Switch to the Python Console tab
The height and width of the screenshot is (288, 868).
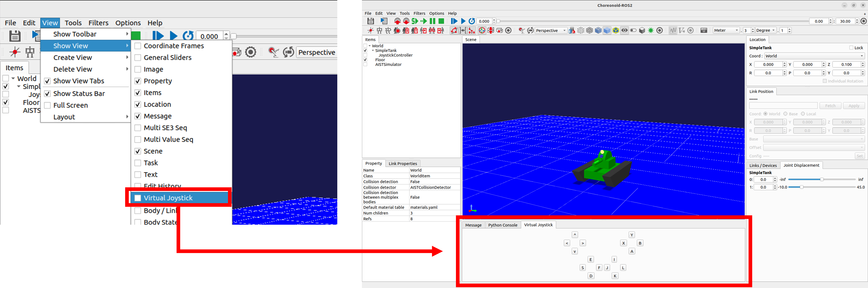[503, 225]
